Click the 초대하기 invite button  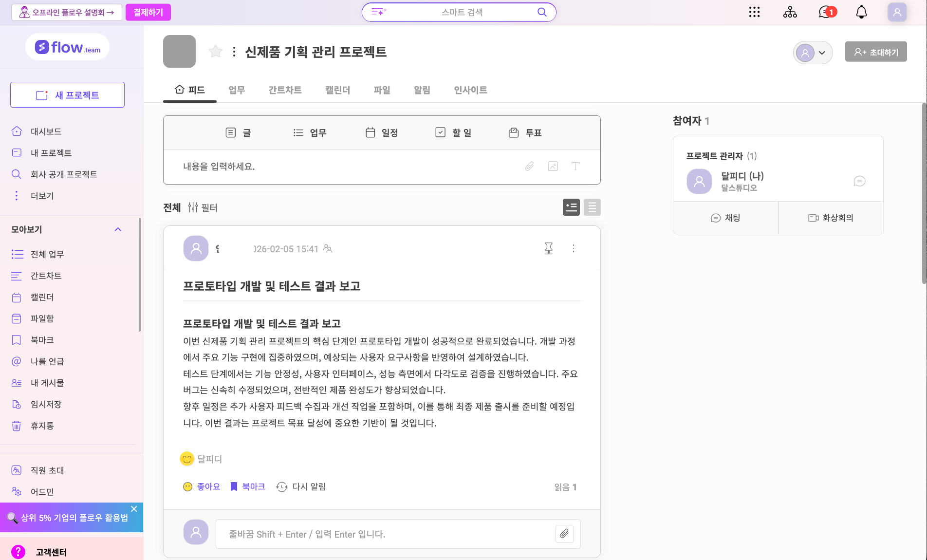[x=876, y=52]
